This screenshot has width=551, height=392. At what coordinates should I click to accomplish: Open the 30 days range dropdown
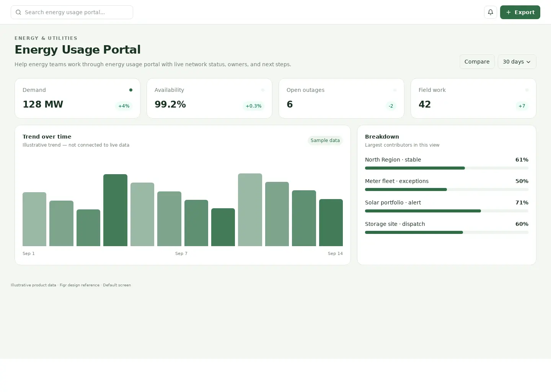click(x=517, y=62)
